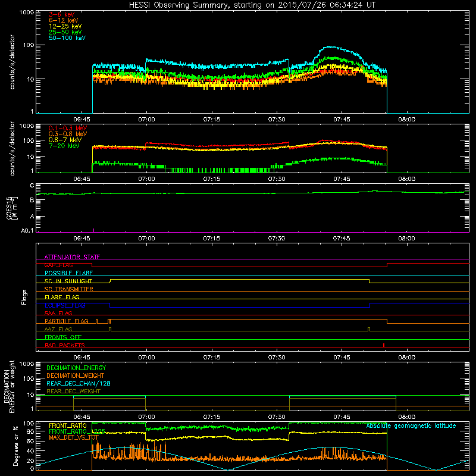Image resolution: width=476 pixels, height=476 pixels.
Task: Click the green FRONT_RATIO_1225 legend label
Action: point(77,431)
